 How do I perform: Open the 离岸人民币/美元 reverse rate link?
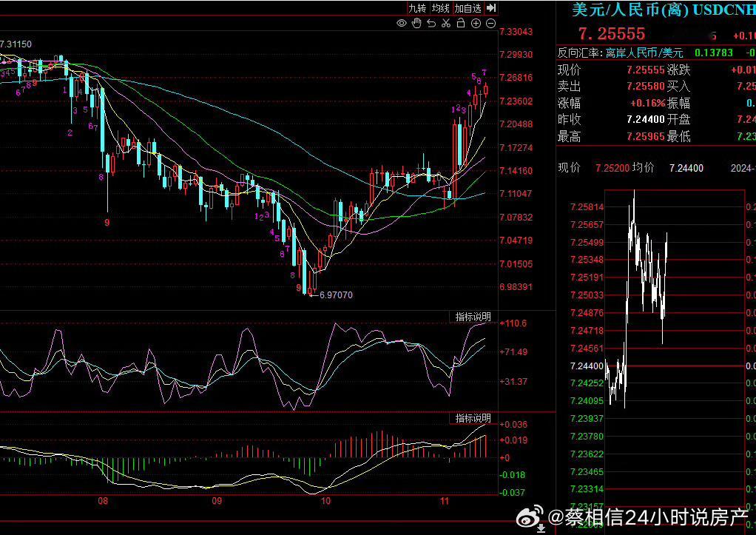(644, 53)
